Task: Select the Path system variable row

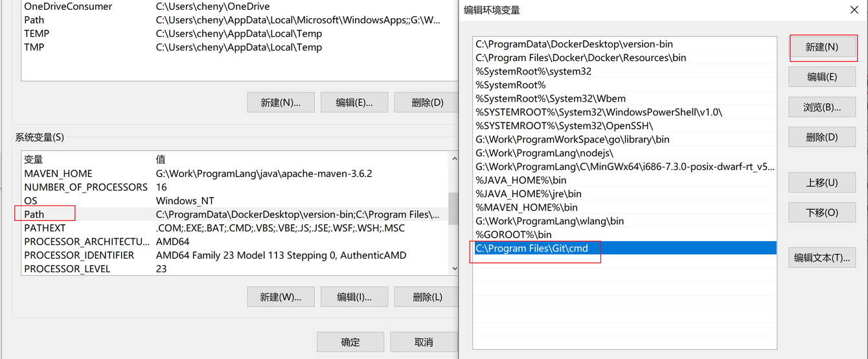Action: 34,214
